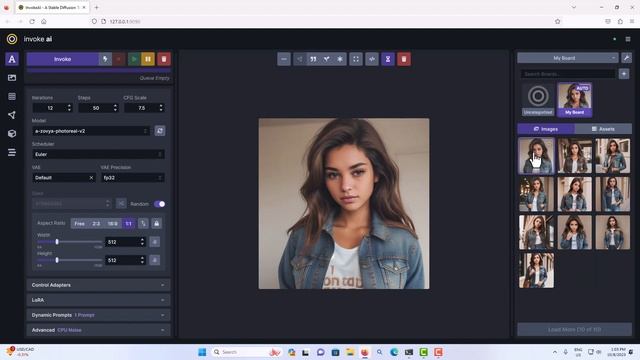Toggle progress images hourglass icon
The width and height of the screenshot is (640, 360).
pos(388,59)
